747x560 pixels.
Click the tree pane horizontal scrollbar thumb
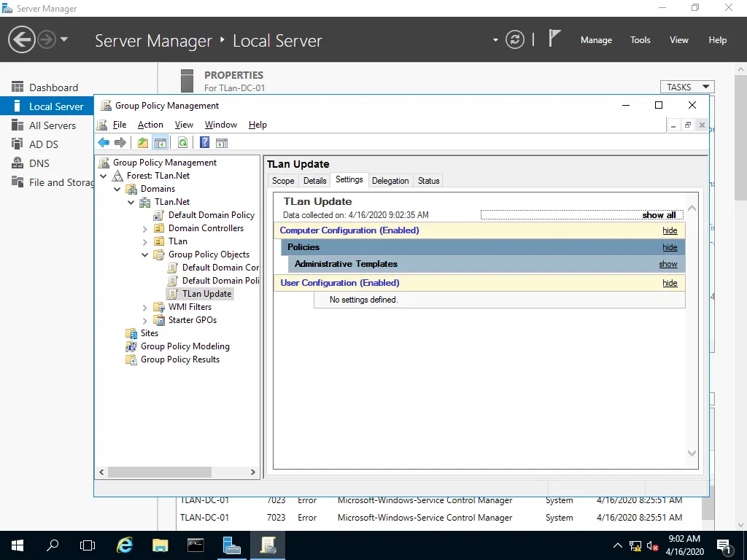tap(160, 472)
